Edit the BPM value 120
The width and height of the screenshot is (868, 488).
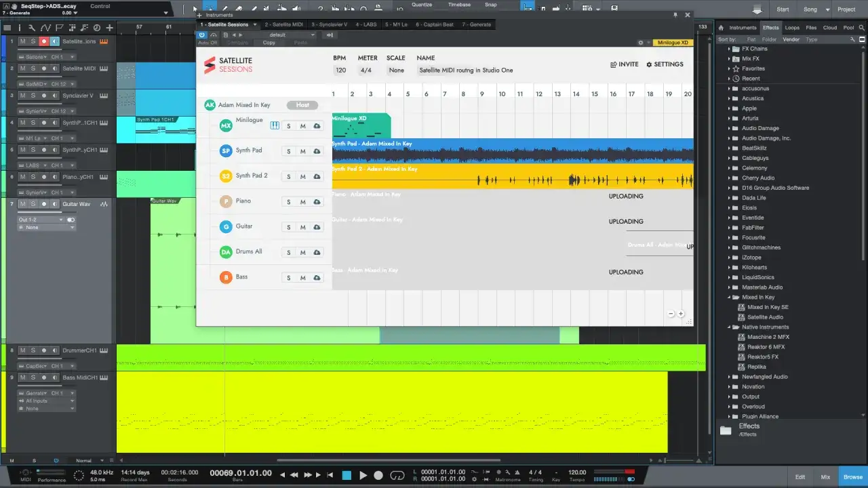click(341, 70)
